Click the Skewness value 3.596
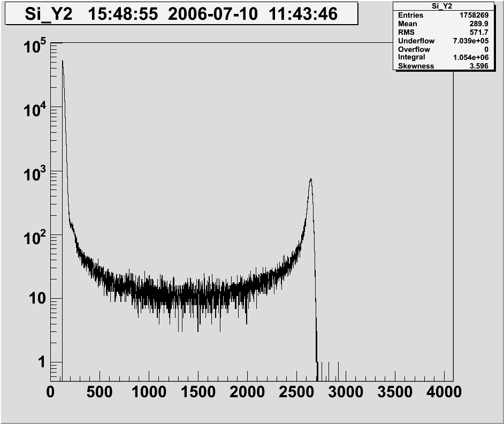The width and height of the screenshot is (504, 424). 477,66
